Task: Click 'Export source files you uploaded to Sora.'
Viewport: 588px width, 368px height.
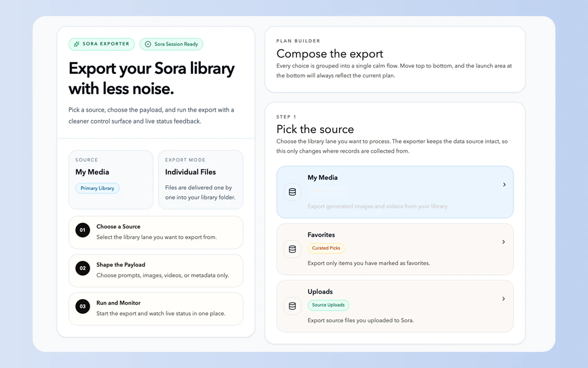Action: (361, 320)
